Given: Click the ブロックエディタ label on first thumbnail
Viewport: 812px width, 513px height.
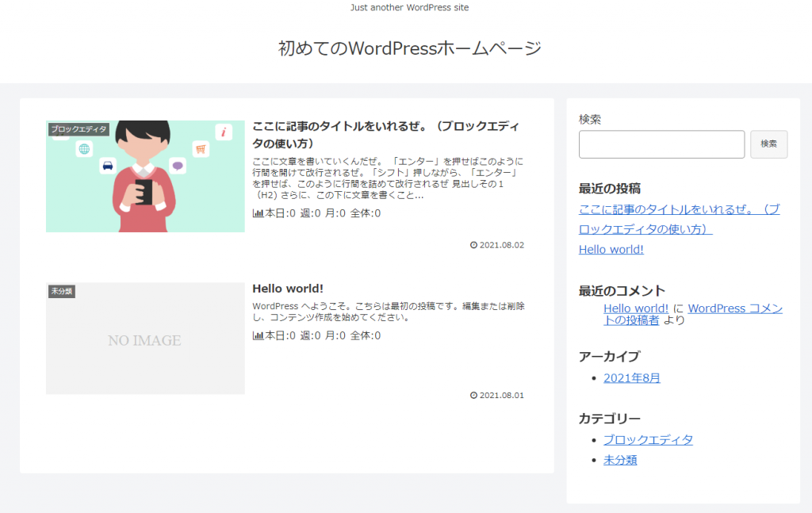Looking at the screenshot, I should pos(79,129).
